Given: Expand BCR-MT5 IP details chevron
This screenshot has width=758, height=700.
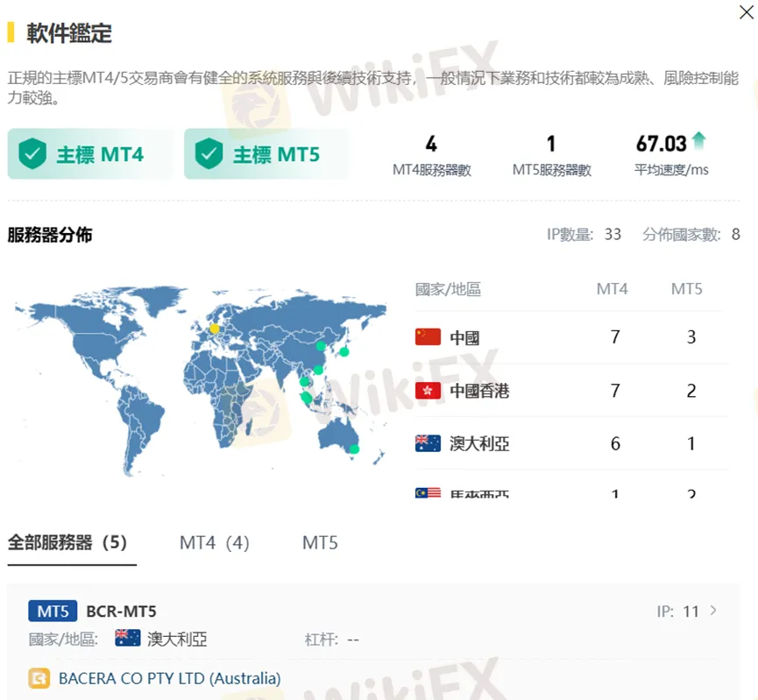Looking at the screenshot, I should pyautogui.click(x=713, y=611).
